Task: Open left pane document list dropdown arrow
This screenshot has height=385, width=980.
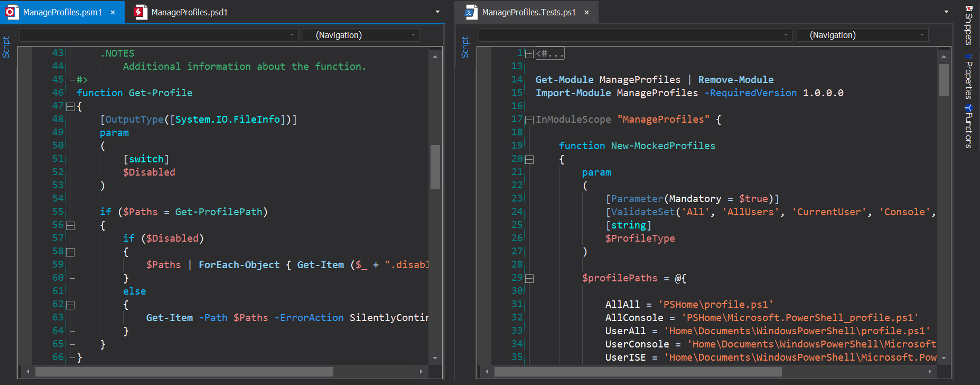Action: (437, 12)
